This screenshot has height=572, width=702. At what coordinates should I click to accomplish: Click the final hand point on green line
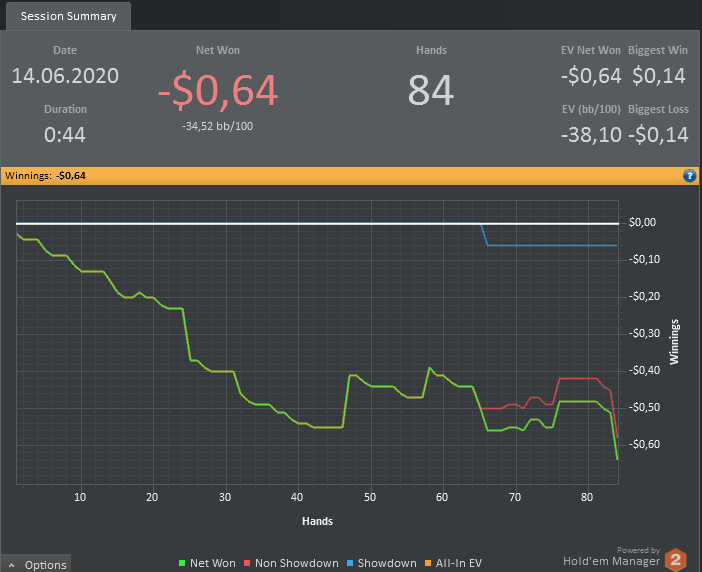[617, 459]
